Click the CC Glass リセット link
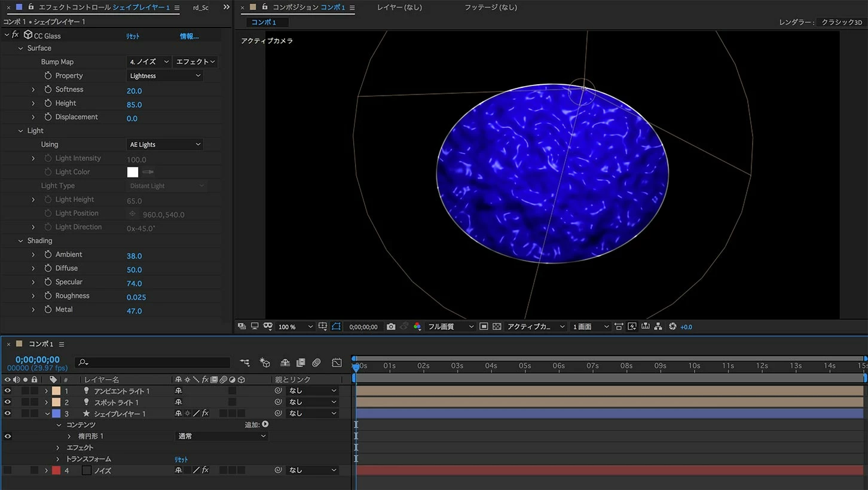868x490 pixels. click(133, 36)
